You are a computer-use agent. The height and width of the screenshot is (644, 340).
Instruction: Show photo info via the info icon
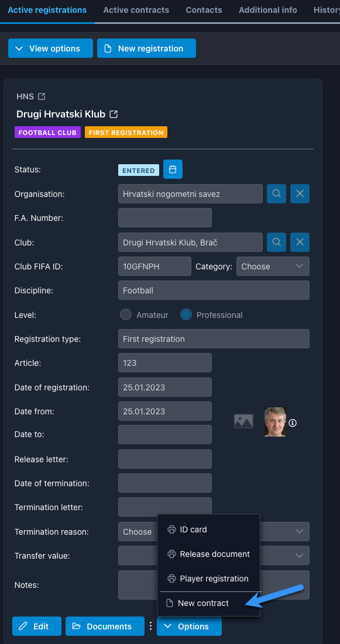(x=293, y=423)
